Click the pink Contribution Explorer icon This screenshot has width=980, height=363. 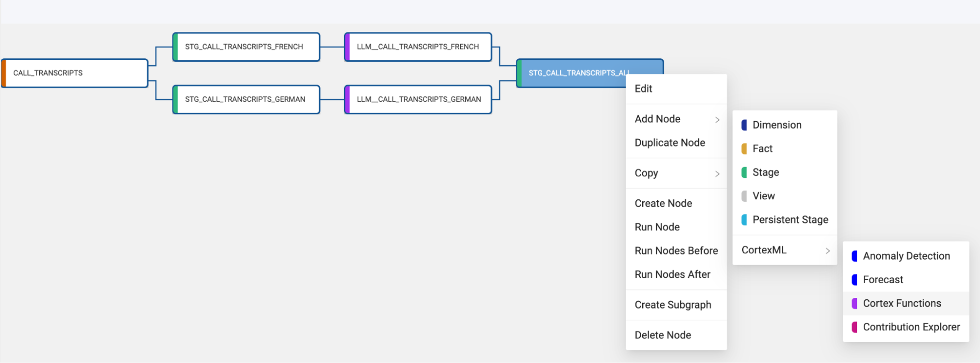coord(854,327)
